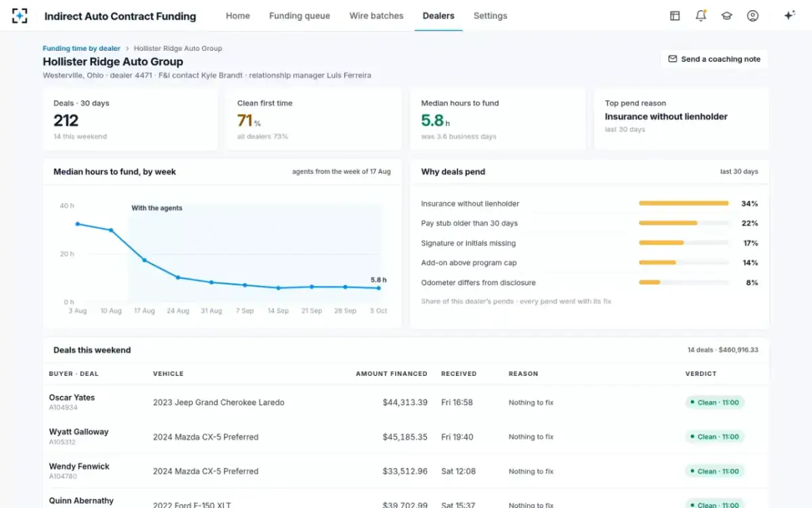Click the 14 deals · $480,916.33 summary
Image resolution: width=812 pixels, height=508 pixels.
[723, 350]
